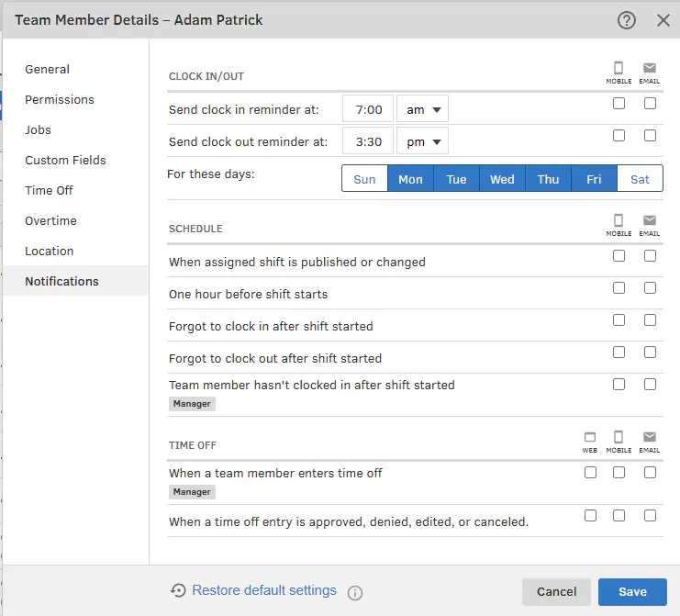
Task: Open the Location section
Action: tap(49, 252)
